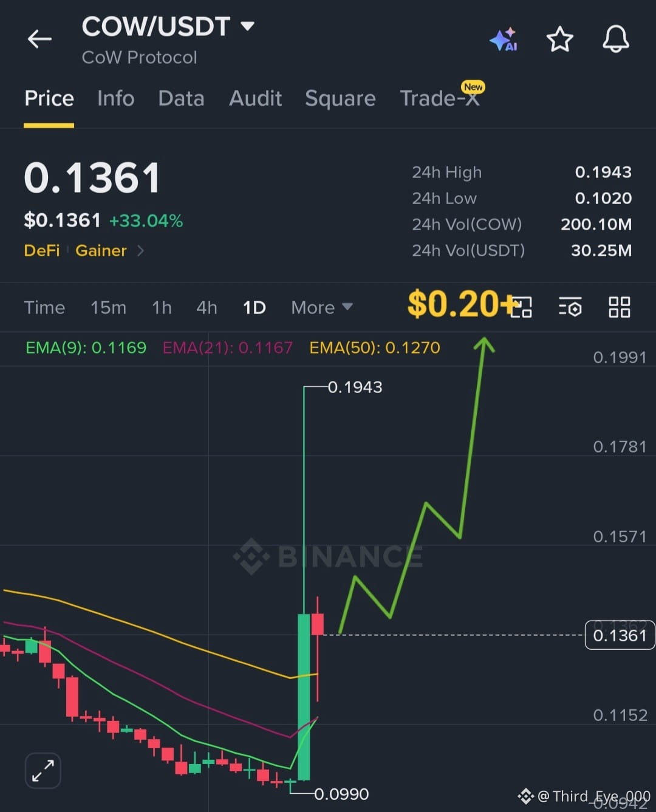Open the Trade-X tab
The width and height of the screenshot is (656, 812).
[x=440, y=98]
